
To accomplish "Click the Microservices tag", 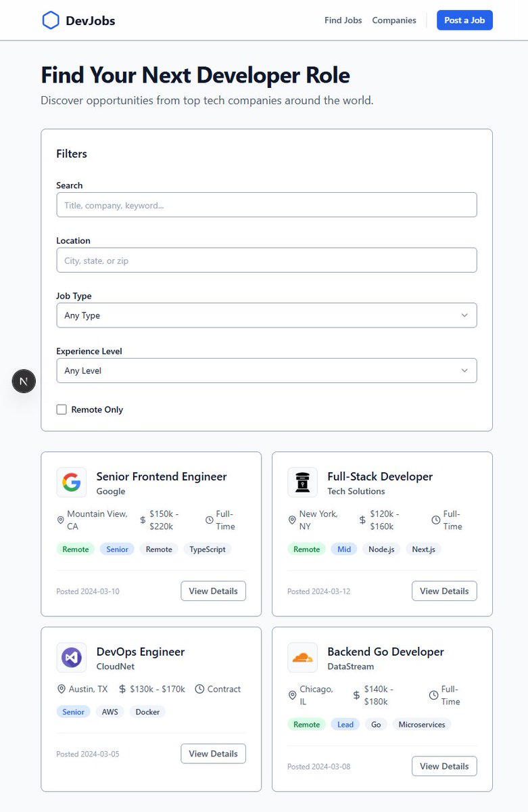I will tap(422, 724).
